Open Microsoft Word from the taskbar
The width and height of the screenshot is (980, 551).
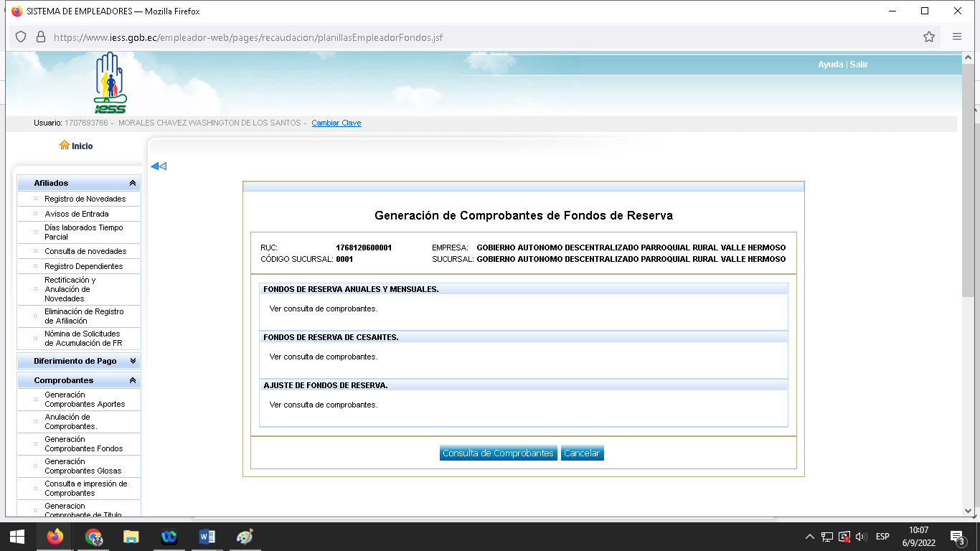tap(207, 537)
